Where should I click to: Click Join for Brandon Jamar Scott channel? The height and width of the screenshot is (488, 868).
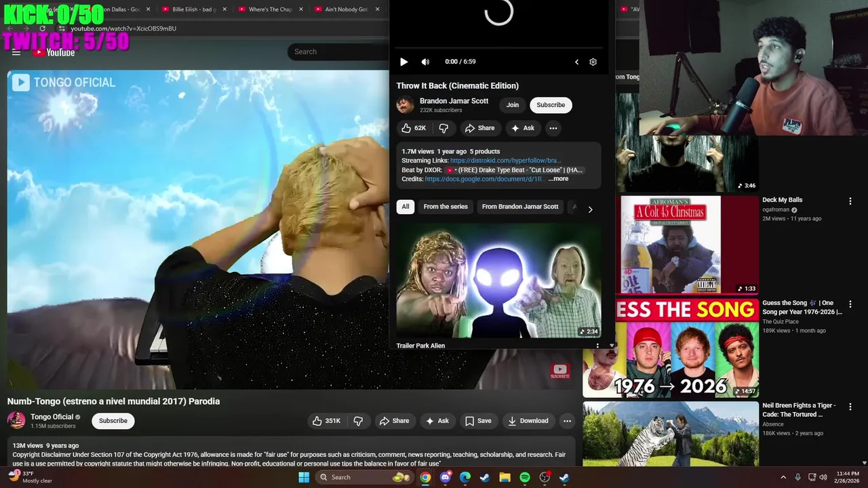pos(513,105)
